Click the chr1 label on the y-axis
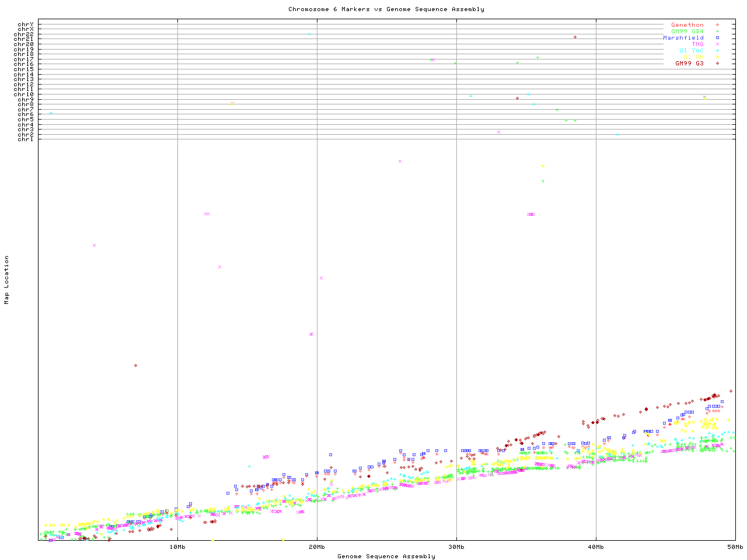747x560 pixels. pyautogui.click(x=26, y=139)
